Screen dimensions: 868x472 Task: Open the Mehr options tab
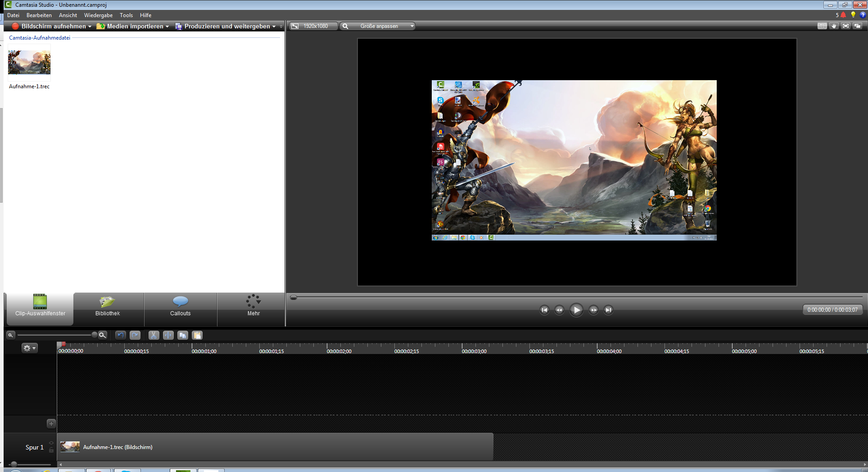253,309
